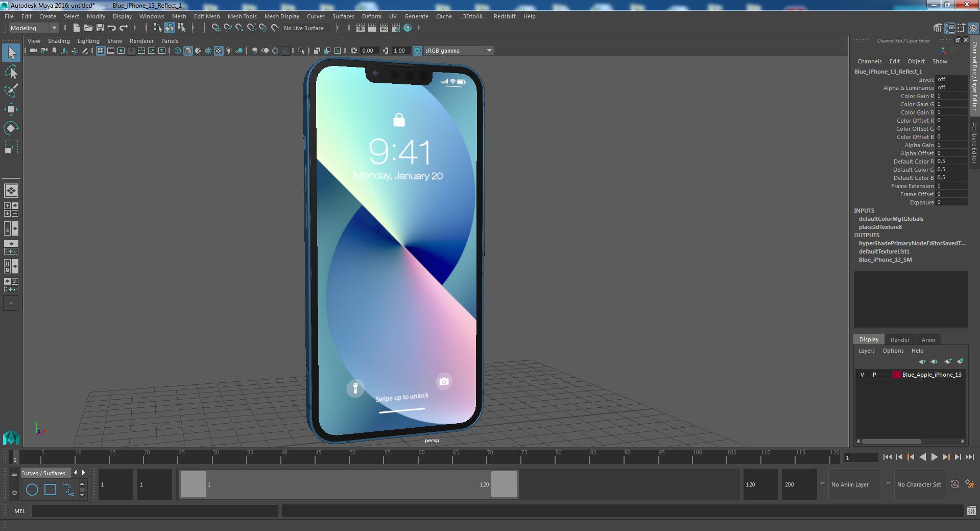This screenshot has height=531, width=980.
Task: Open Hypershade with the blue sphere icon
Action: pos(408,28)
